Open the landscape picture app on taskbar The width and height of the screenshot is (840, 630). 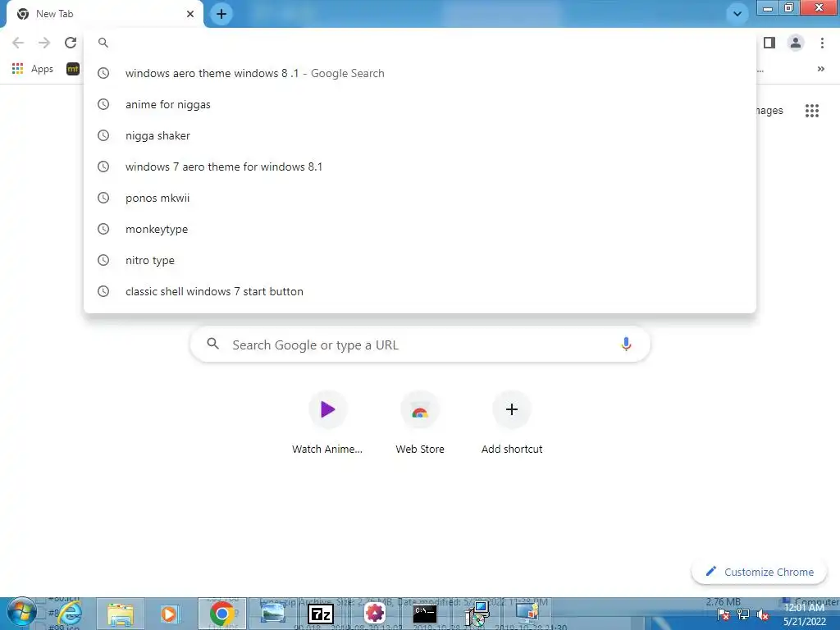(272, 614)
